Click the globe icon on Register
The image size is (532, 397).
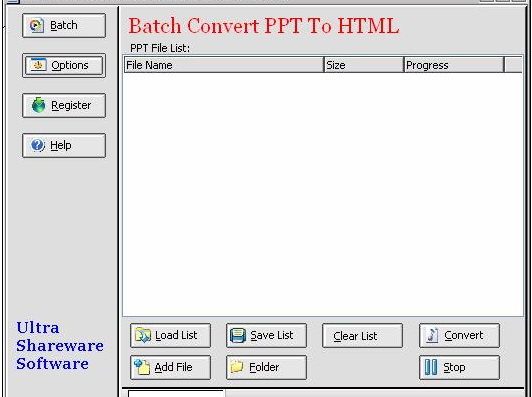tap(39, 105)
